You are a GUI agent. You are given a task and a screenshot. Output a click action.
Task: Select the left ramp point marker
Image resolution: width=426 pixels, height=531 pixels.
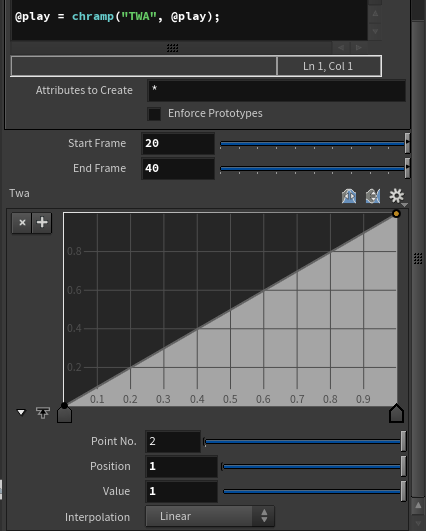pos(64,415)
